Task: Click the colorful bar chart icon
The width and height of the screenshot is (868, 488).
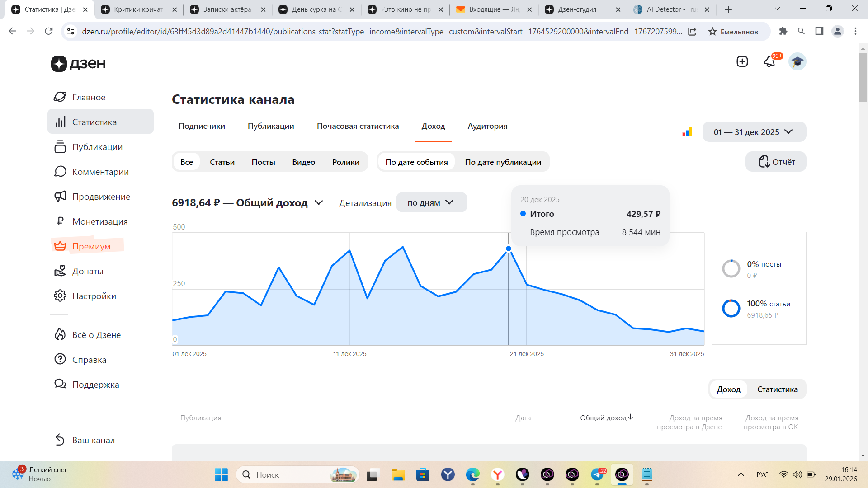Action: pos(687,132)
